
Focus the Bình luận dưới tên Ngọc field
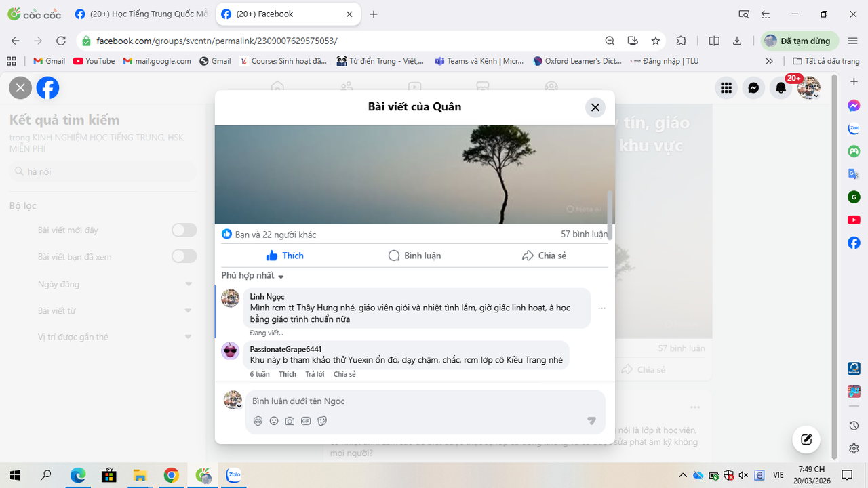click(x=425, y=401)
